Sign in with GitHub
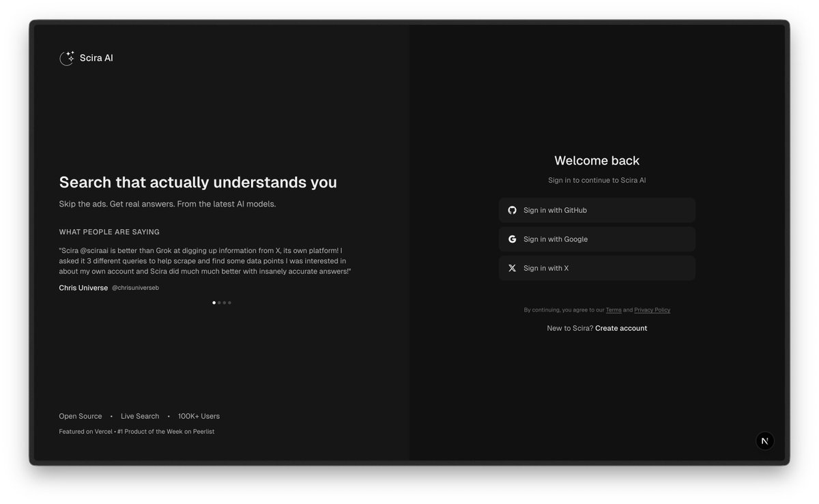The image size is (819, 504). 597,210
